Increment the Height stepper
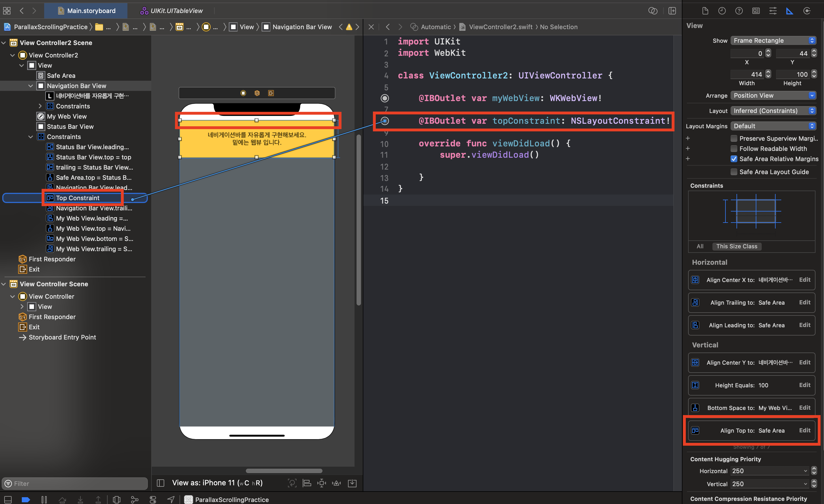This screenshot has height=504, width=824. click(x=814, y=72)
